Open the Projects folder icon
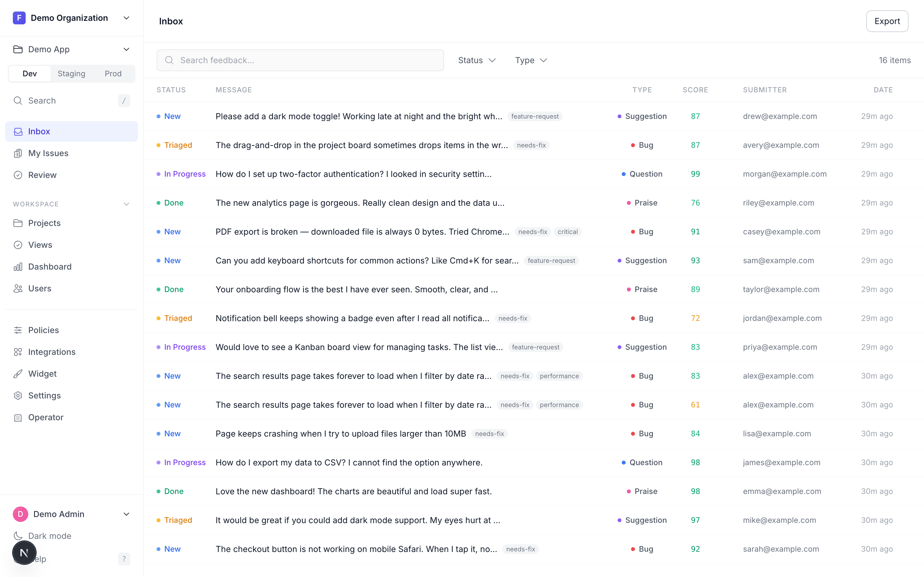Image resolution: width=924 pixels, height=577 pixels. 18,223
